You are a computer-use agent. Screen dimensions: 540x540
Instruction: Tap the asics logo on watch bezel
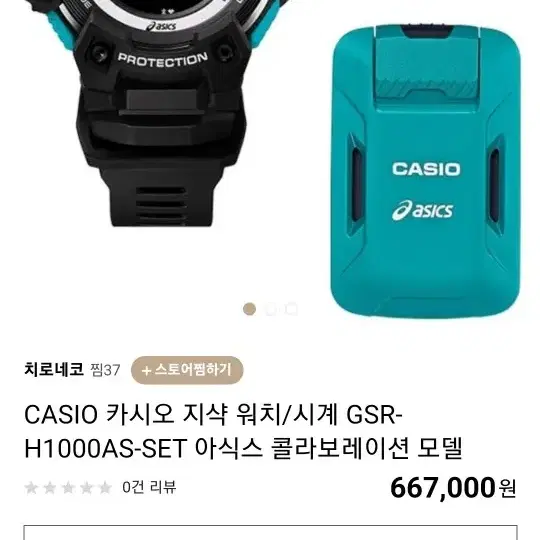[x=161, y=26]
